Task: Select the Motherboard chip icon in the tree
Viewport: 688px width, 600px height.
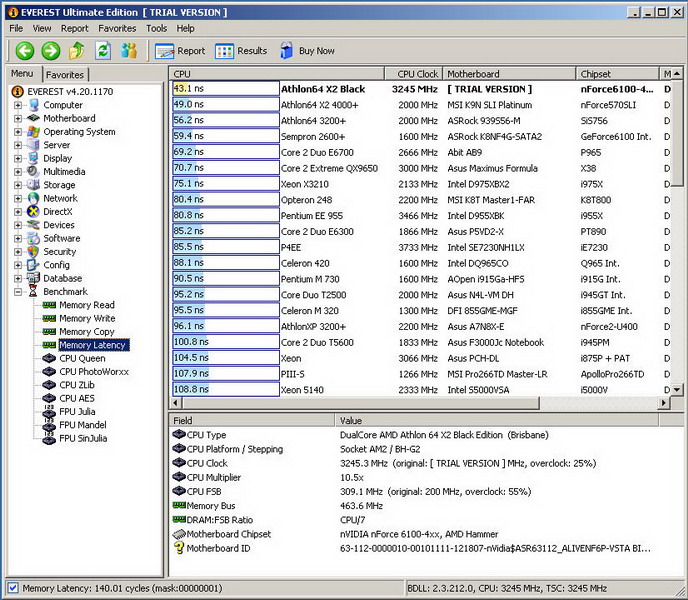Action: tap(33, 118)
